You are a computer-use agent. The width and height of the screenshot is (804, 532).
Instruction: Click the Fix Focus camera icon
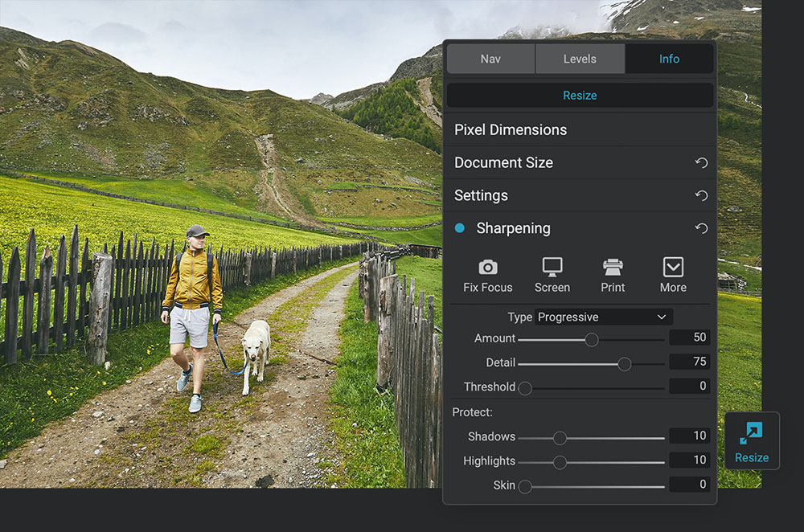(487, 268)
